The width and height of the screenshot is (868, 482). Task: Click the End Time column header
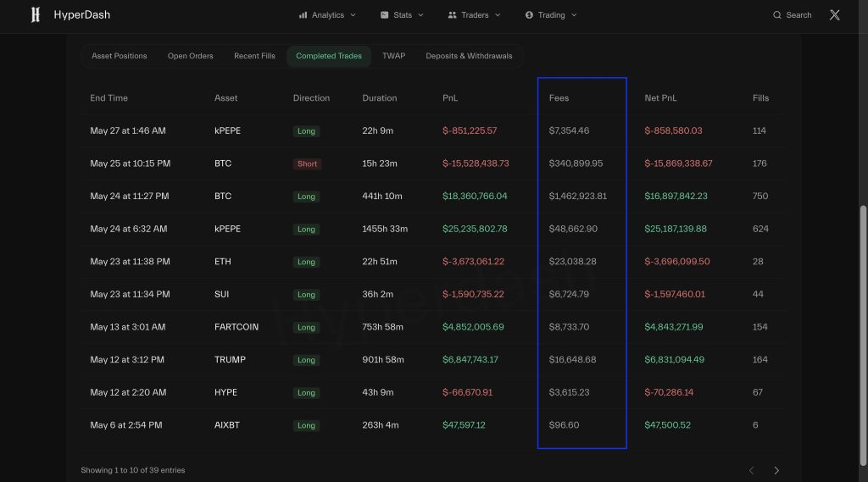click(109, 98)
